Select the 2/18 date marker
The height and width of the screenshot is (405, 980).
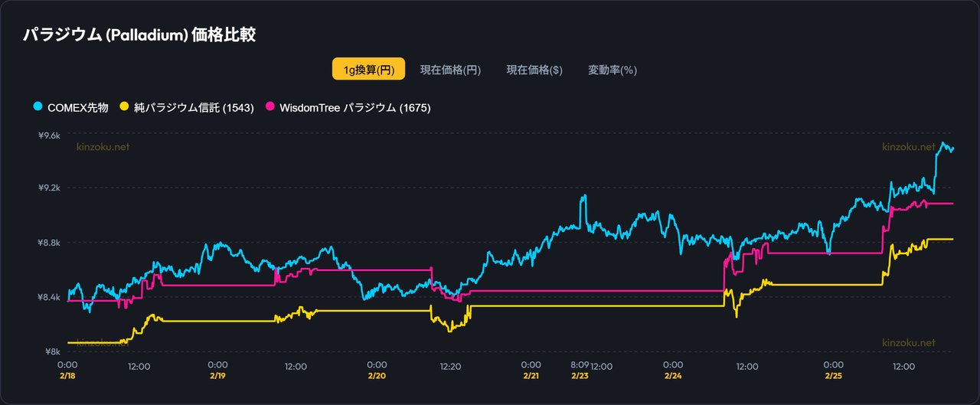click(x=67, y=377)
